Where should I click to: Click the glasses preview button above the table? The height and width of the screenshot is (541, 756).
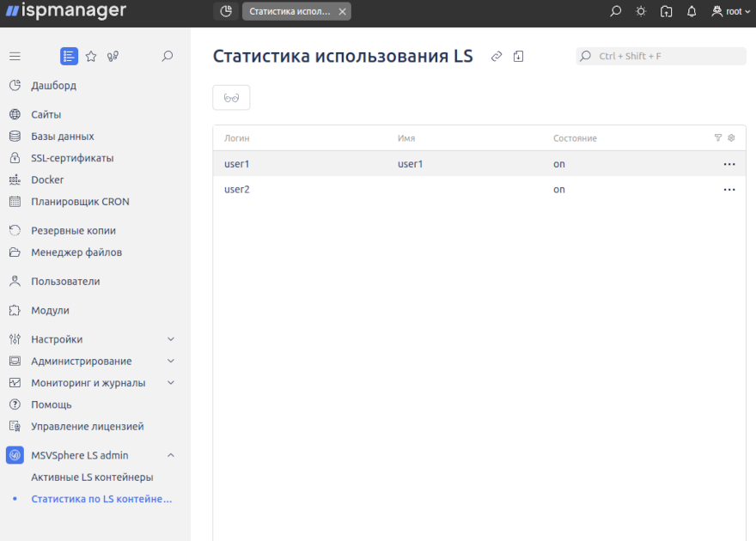231,97
